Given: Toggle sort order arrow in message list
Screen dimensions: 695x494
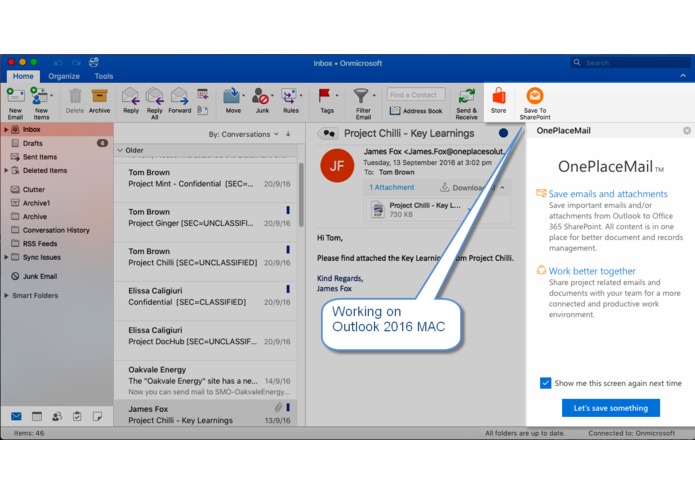Looking at the screenshot, I should pos(289,134).
